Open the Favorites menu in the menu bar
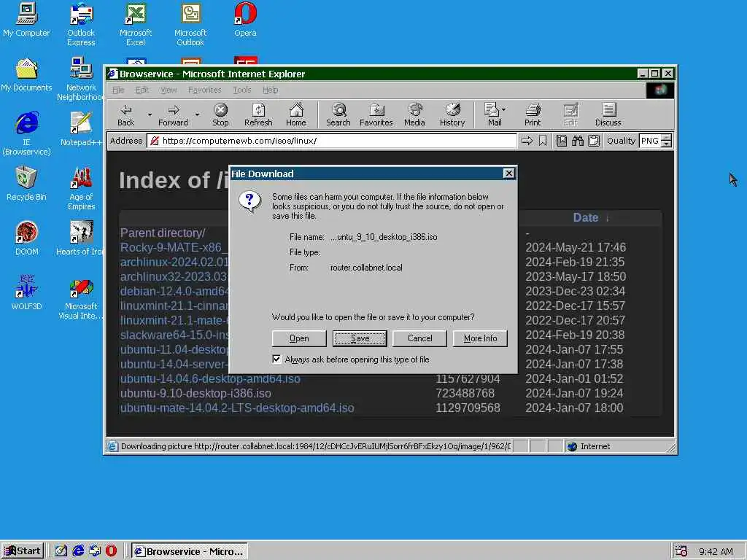This screenshot has width=747, height=560. tap(204, 90)
